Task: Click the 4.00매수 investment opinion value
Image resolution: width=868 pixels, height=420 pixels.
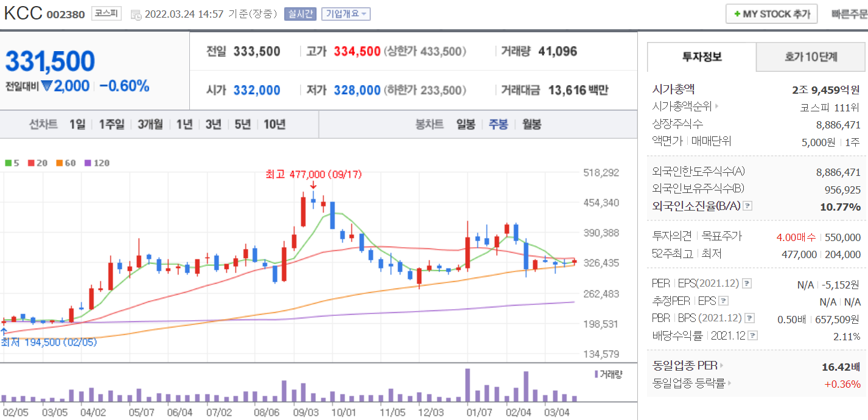Action: [796, 237]
